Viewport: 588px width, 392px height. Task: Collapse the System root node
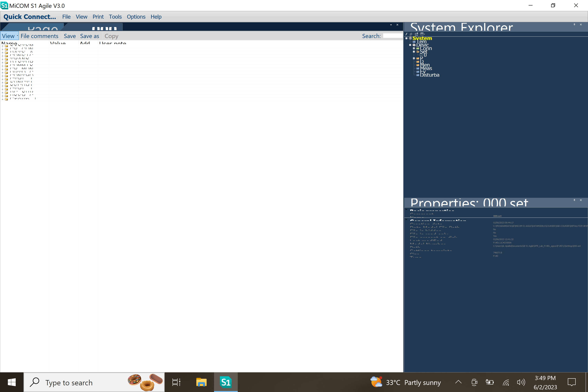[407, 38]
